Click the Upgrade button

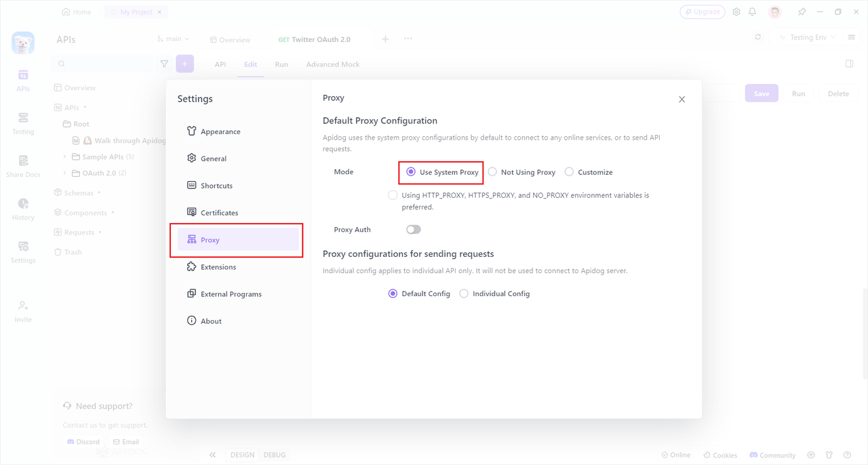tap(703, 12)
